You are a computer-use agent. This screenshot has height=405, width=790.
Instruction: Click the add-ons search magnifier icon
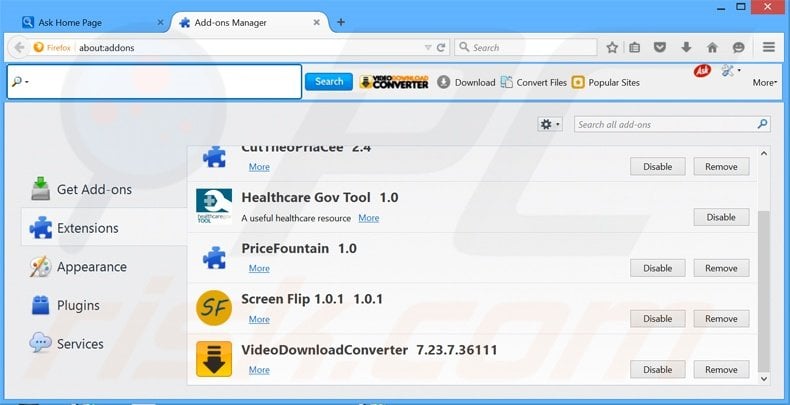click(x=762, y=124)
